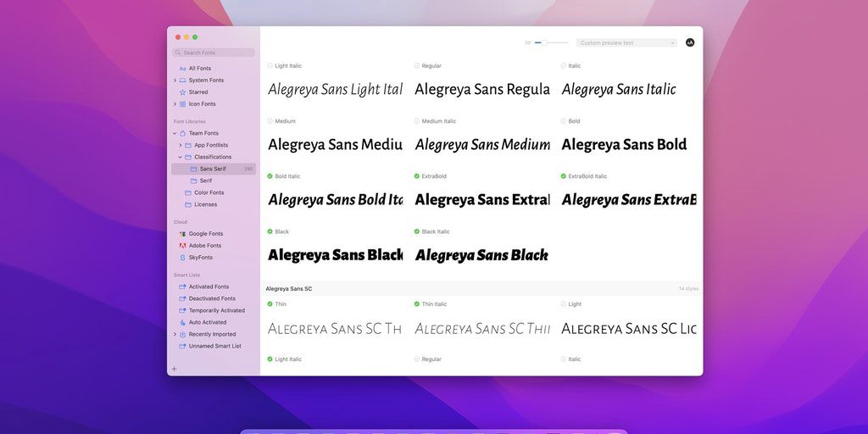868x434 pixels.
Task: Activate Alegreya Sans SC Light style
Action: (x=564, y=304)
